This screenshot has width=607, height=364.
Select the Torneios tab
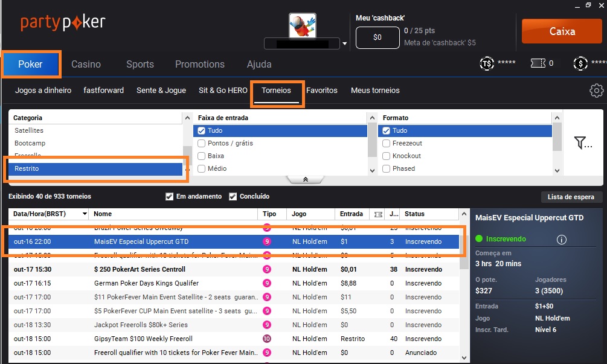click(x=276, y=91)
